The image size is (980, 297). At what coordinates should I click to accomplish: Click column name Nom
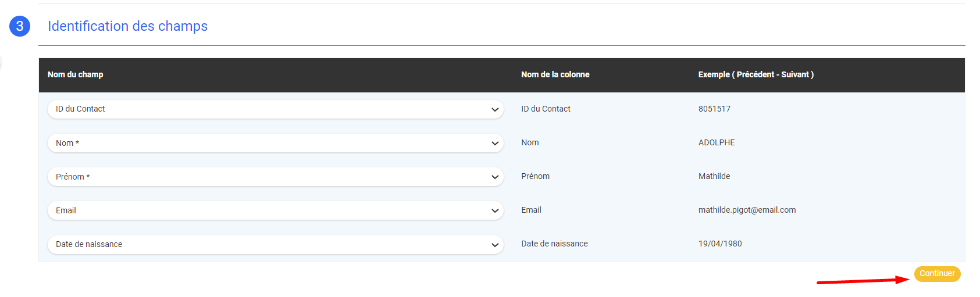pyautogui.click(x=530, y=142)
